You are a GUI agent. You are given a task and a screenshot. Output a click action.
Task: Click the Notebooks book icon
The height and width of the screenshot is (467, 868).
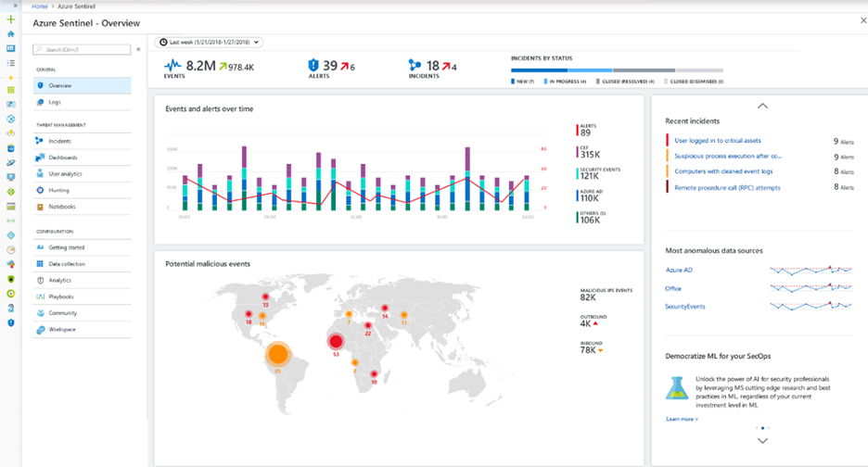(x=40, y=207)
